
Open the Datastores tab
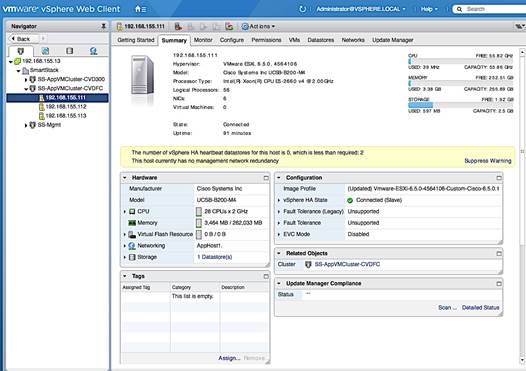click(x=321, y=40)
